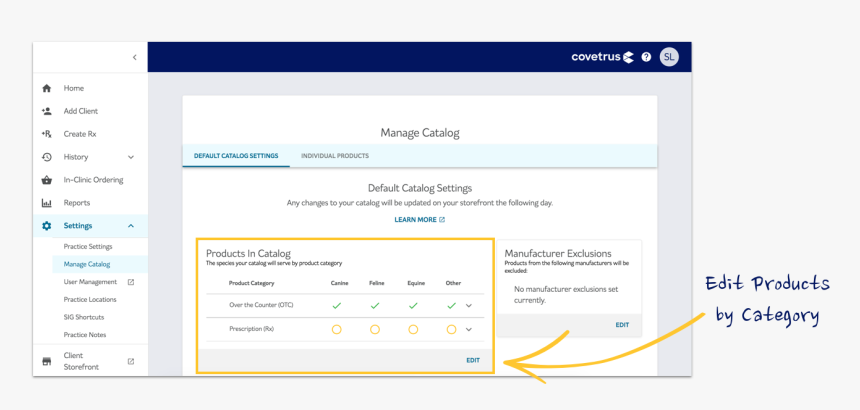The image size is (860, 410).
Task: Switch to the Individual Products tab
Action: [335, 156]
